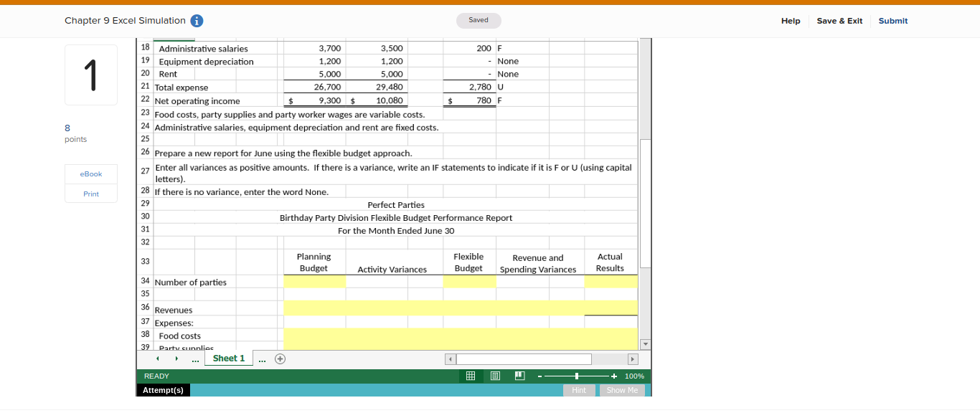Click the Revenues row label

[x=174, y=310]
